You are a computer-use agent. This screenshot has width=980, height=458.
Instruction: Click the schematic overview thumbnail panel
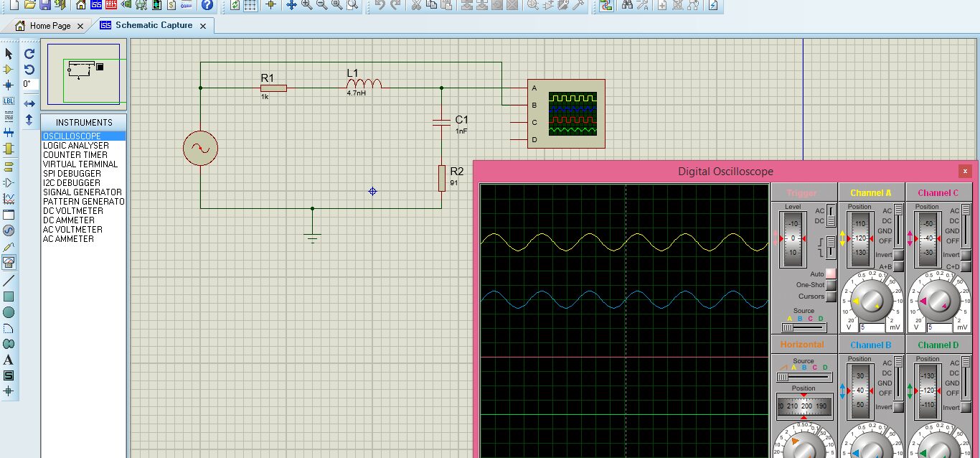84,73
